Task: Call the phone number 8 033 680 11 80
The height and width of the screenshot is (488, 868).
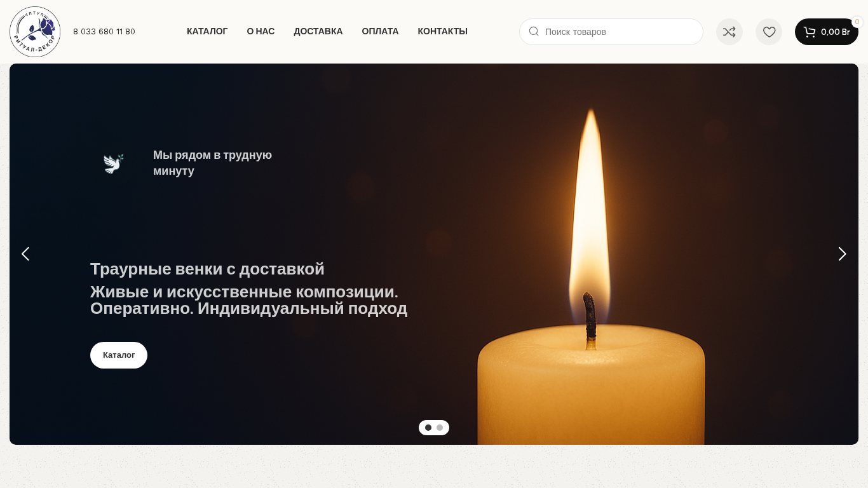Action: (104, 32)
